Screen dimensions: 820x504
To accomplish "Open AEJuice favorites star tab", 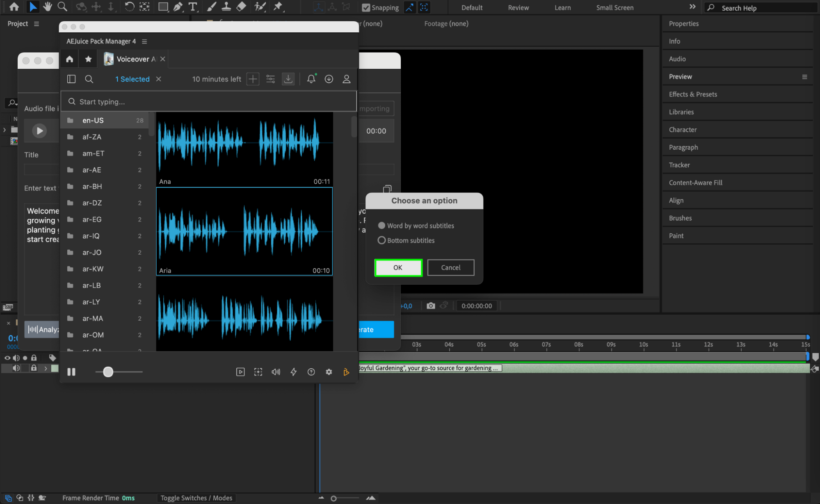I will tap(88, 59).
